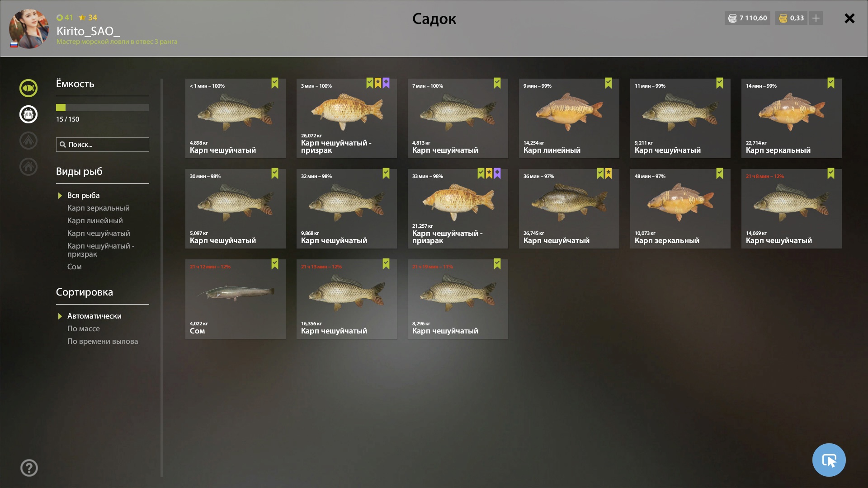Sort fish by По времени вылова
Image resolution: width=868 pixels, height=488 pixels.
(103, 341)
